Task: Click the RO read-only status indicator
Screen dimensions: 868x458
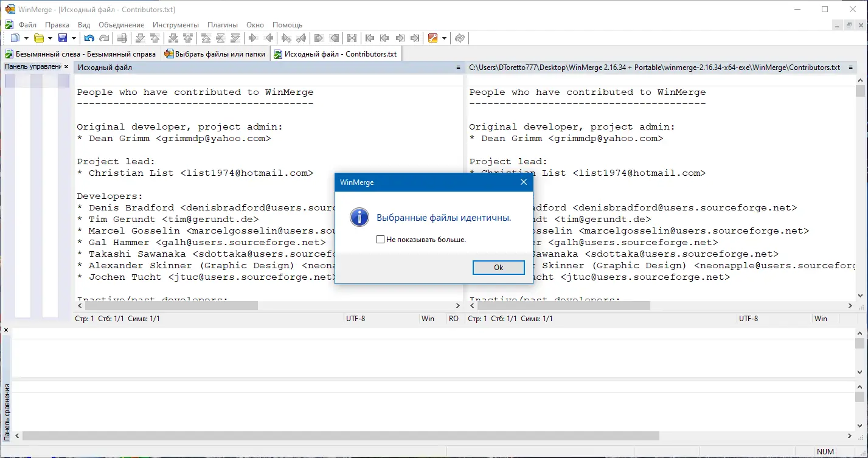Action: tap(454, 319)
